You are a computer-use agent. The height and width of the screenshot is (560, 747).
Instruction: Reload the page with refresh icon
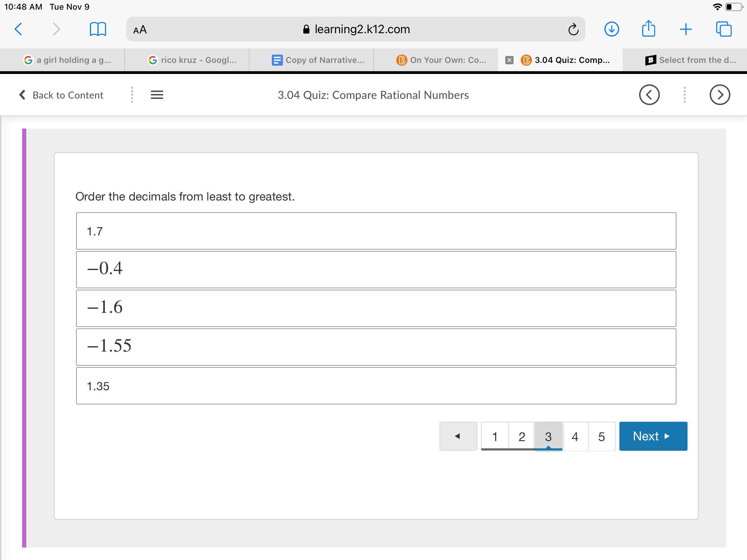[x=573, y=29]
